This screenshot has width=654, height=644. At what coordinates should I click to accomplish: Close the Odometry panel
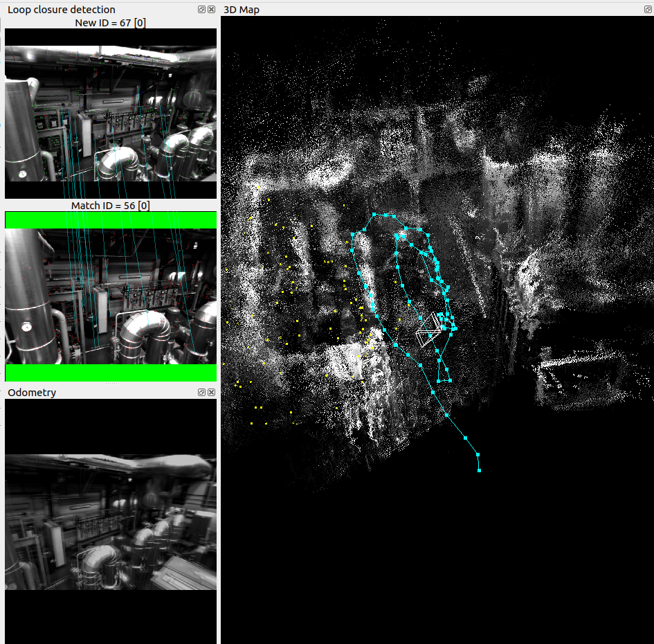click(211, 392)
